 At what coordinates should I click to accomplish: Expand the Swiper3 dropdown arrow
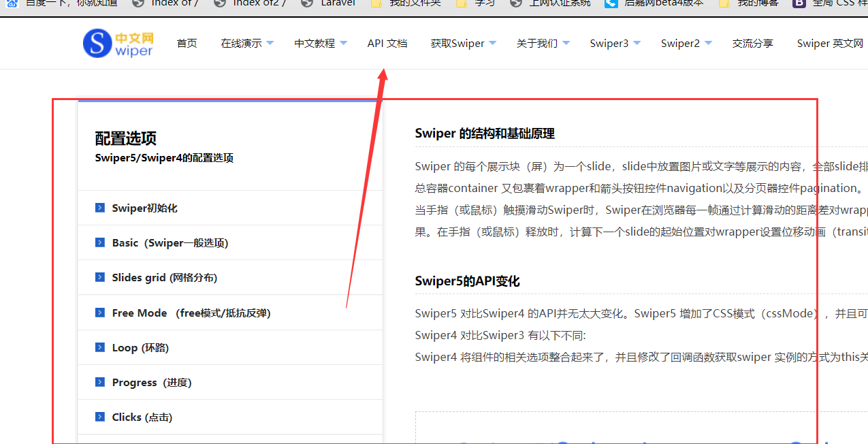(637, 43)
